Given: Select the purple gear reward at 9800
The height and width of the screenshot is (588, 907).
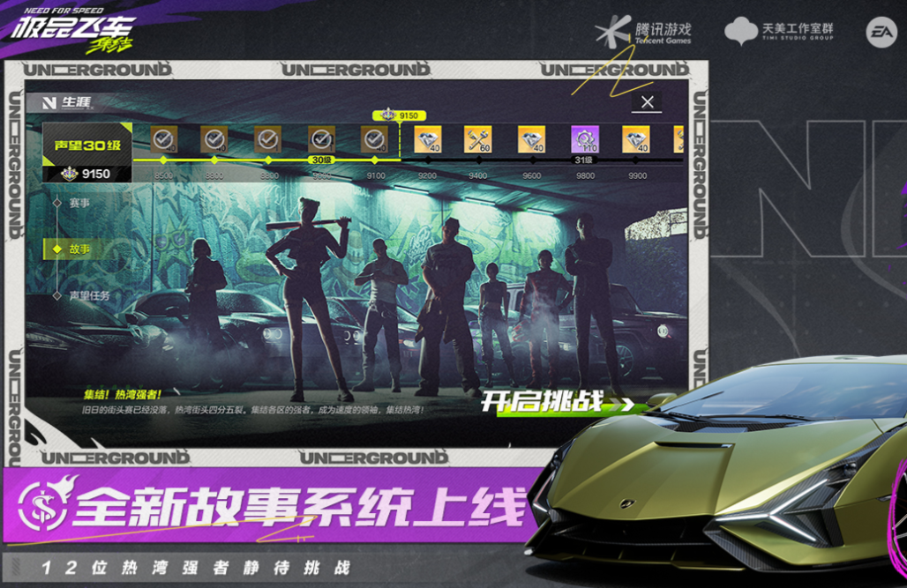Looking at the screenshot, I should pos(585,139).
